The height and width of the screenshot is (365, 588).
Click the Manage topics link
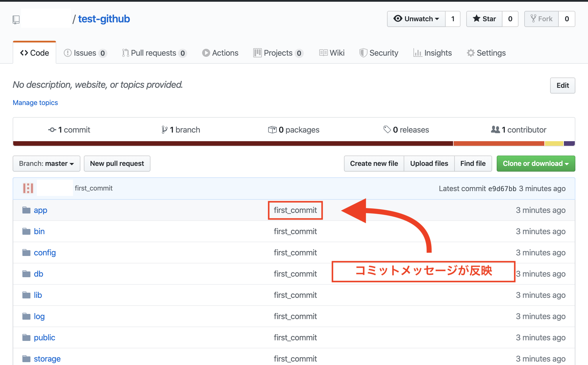tap(35, 103)
